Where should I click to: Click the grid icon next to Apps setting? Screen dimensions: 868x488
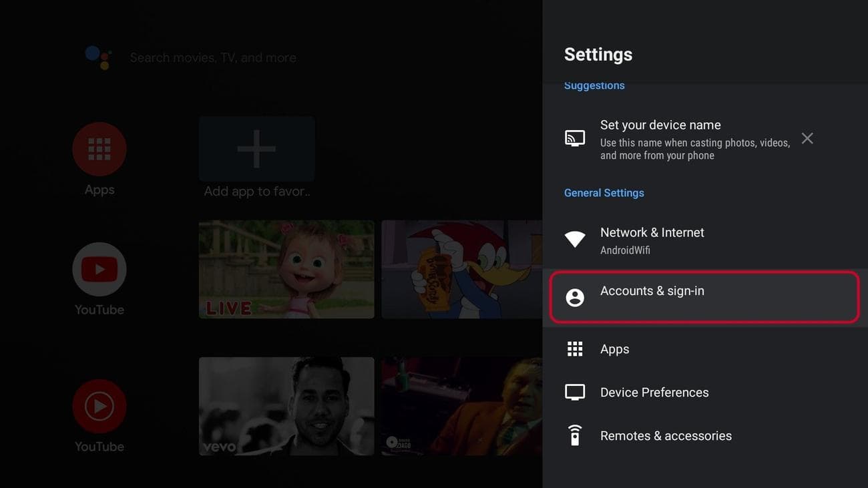(x=575, y=348)
